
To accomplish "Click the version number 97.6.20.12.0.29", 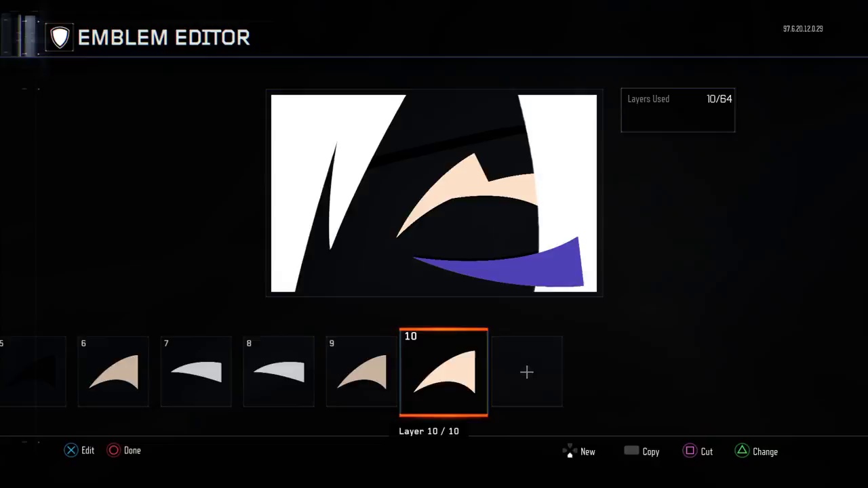I will (x=803, y=29).
